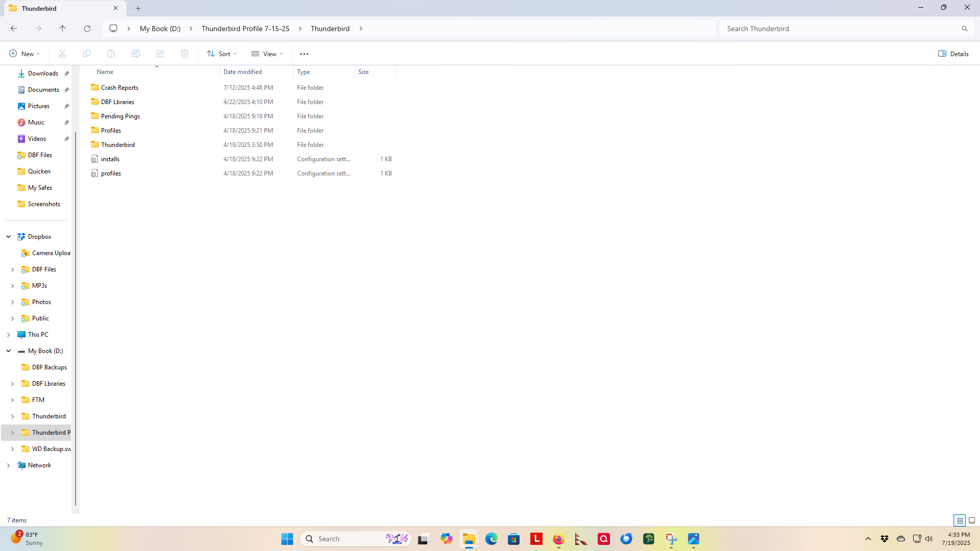
Task: Click chevron after Thunderbird in address bar
Action: point(361,29)
